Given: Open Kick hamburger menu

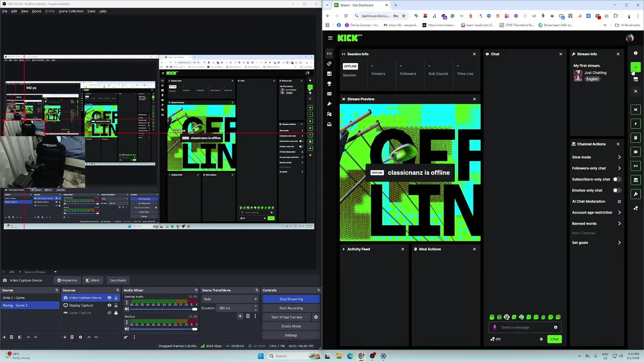Looking at the screenshot, I should (x=330, y=38).
